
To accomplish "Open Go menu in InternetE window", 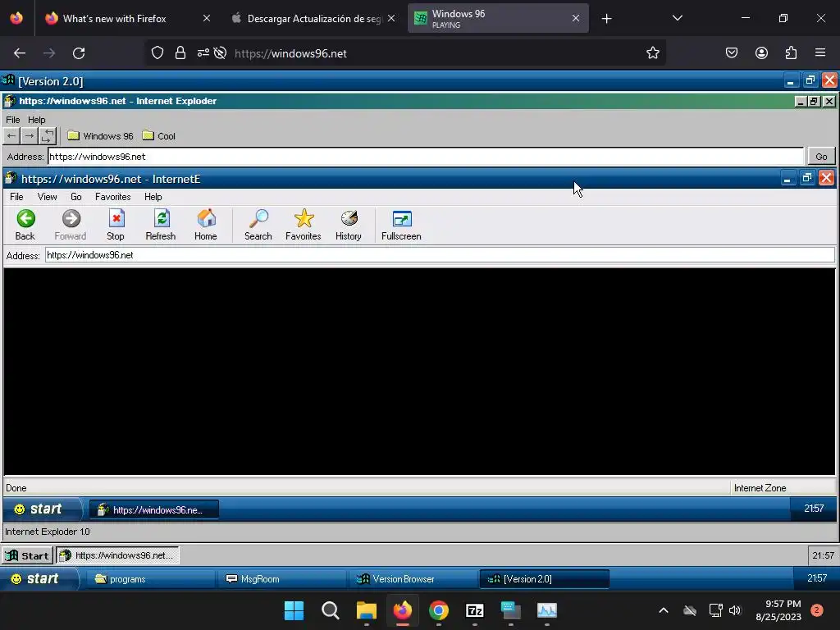I will (x=76, y=197).
